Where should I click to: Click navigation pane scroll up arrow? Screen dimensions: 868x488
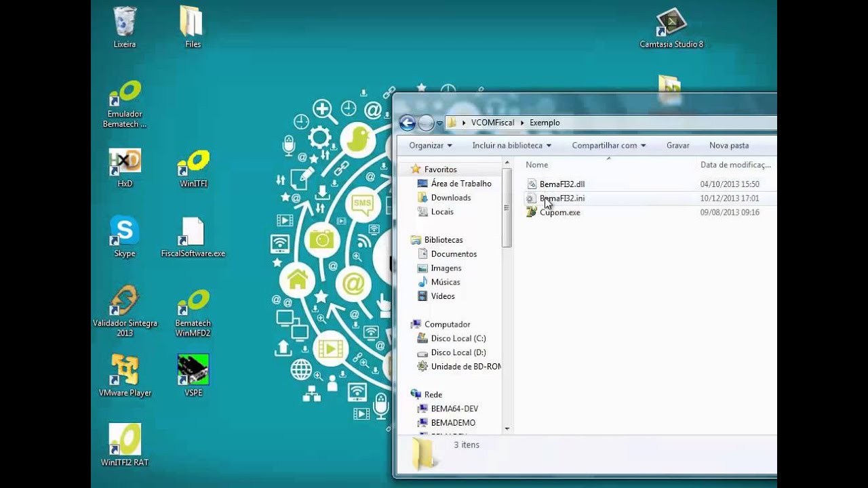point(507,162)
